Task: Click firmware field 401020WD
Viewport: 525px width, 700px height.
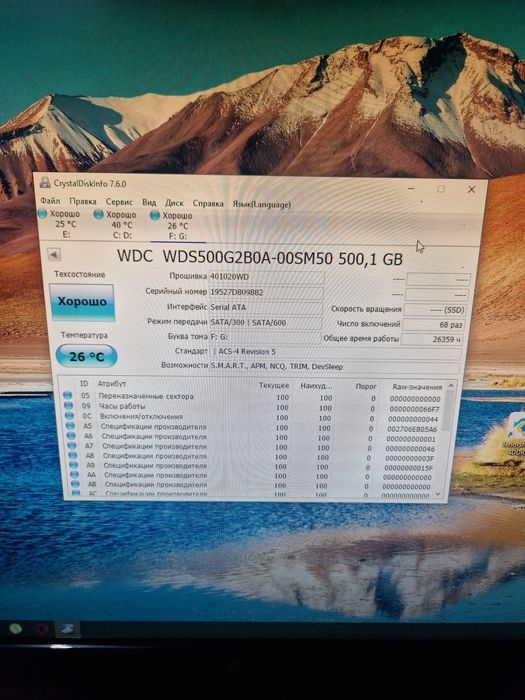Action: (x=267, y=277)
